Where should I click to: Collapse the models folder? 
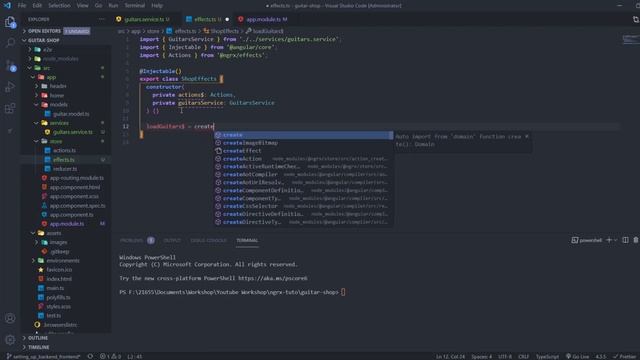[x=59, y=104]
